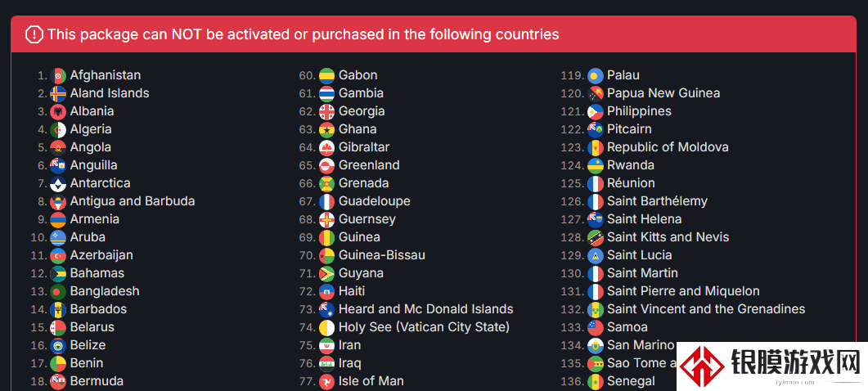Click the Saint Lucia flag icon
Image resolution: width=868 pixels, height=391 pixels.
tap(595, 255)
